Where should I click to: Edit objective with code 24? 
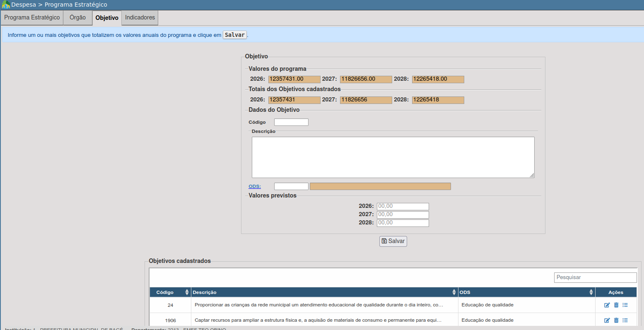[607, 305]
